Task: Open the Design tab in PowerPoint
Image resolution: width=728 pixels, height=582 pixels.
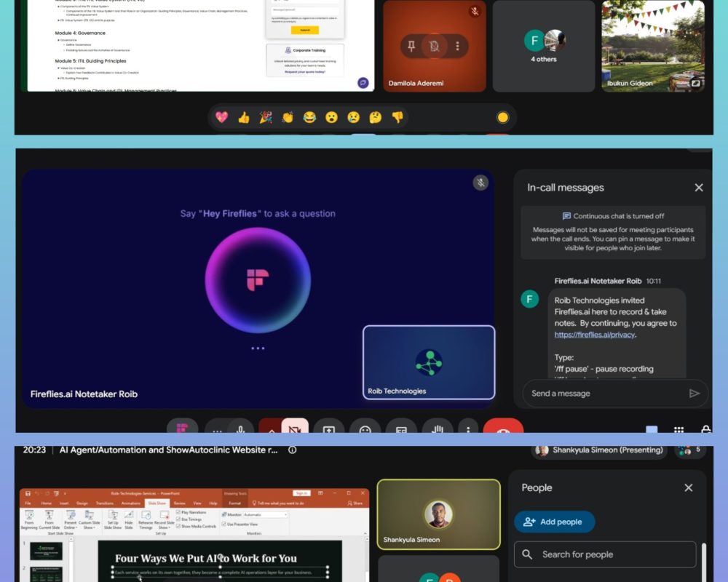Action: click(82, 503)
